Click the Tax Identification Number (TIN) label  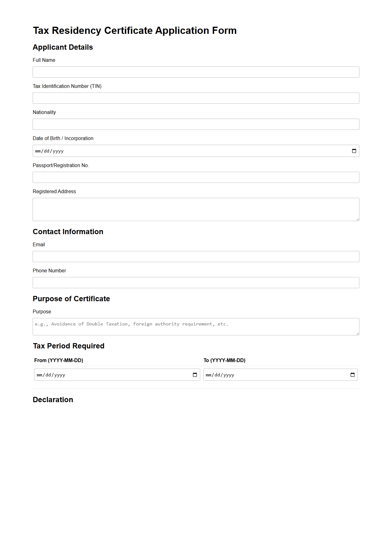coord(67,86)
